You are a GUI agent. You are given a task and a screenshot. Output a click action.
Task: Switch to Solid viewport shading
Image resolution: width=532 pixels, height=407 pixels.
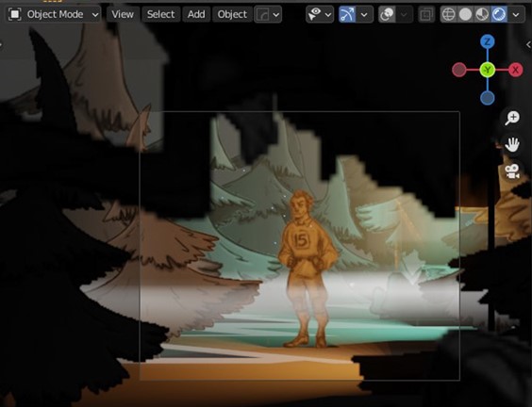(x=466, y=14)
